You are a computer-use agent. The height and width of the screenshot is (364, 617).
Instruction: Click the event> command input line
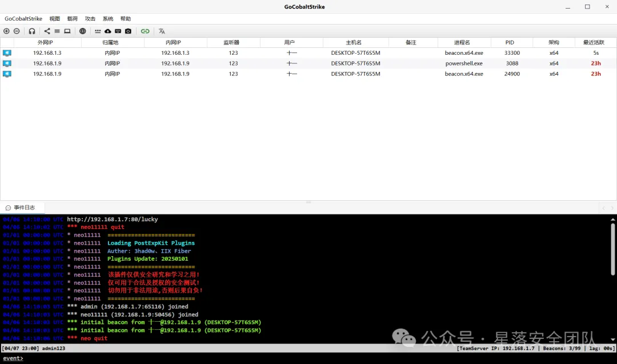(308, 358)
